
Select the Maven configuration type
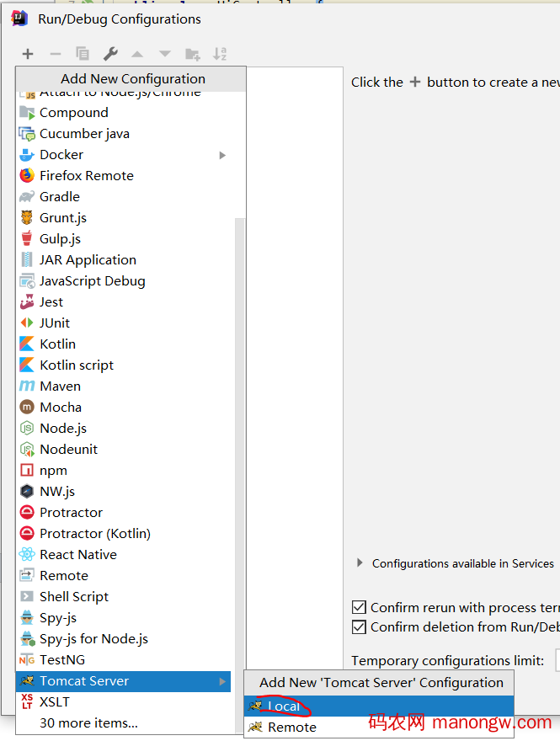62,386
